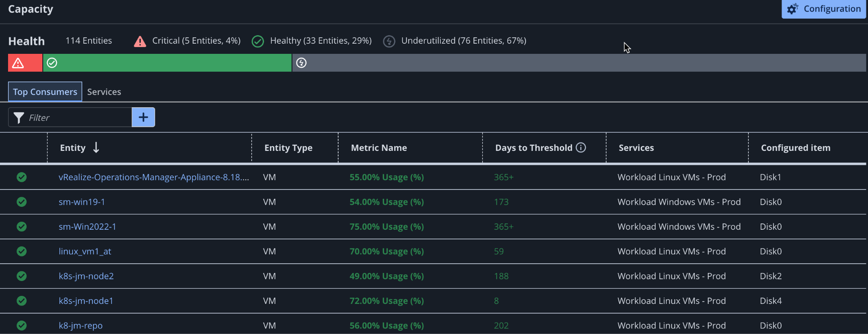Image resolution: width=868 pixels, height=334 pixels.
Task: Click the Metric Name column header
Action: 379,148
